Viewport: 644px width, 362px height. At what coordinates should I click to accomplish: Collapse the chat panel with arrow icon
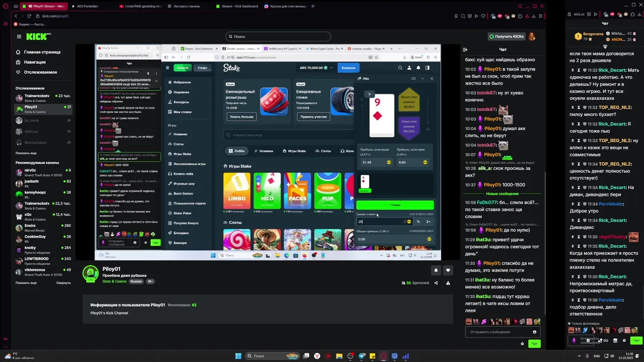465,49
